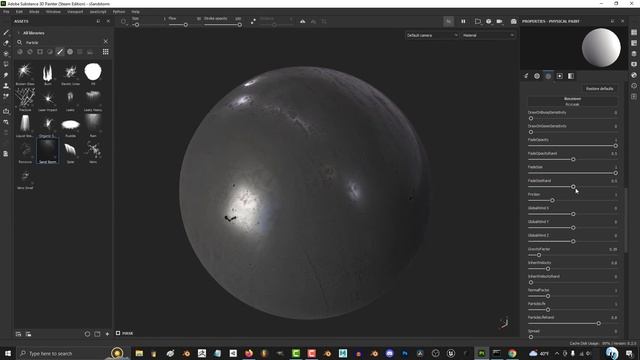640x360 pixels.
Task: Select the Broken Glass particle brush
Action: pyautogui.click(x=25, y=74)
